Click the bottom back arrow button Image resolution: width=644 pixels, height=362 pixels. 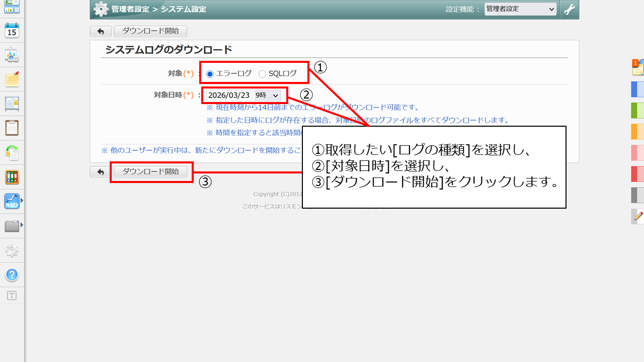click(x=101, y=172)
